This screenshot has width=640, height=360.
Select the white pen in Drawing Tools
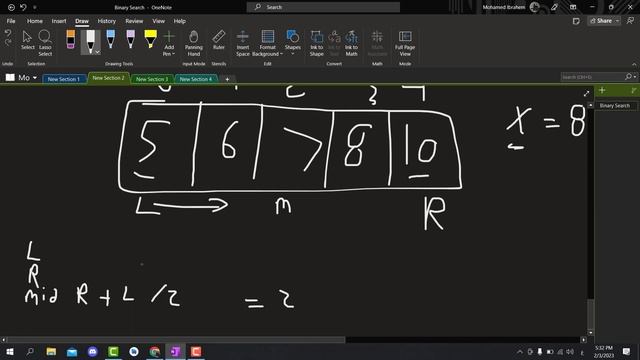click(90, 40)
